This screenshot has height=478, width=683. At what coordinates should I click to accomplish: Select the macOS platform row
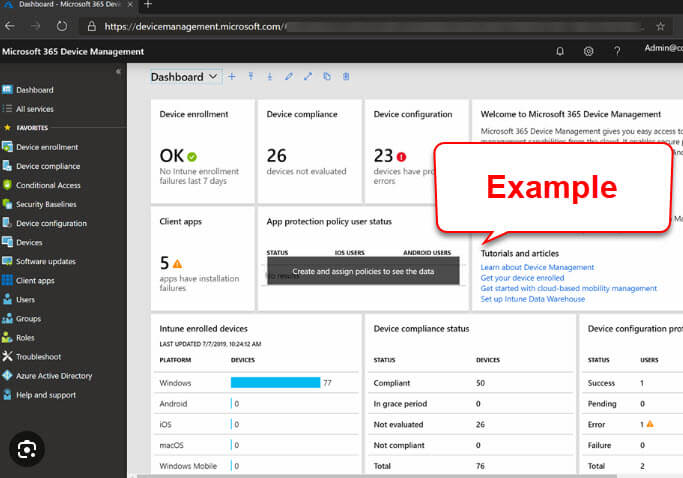(256, 445)
